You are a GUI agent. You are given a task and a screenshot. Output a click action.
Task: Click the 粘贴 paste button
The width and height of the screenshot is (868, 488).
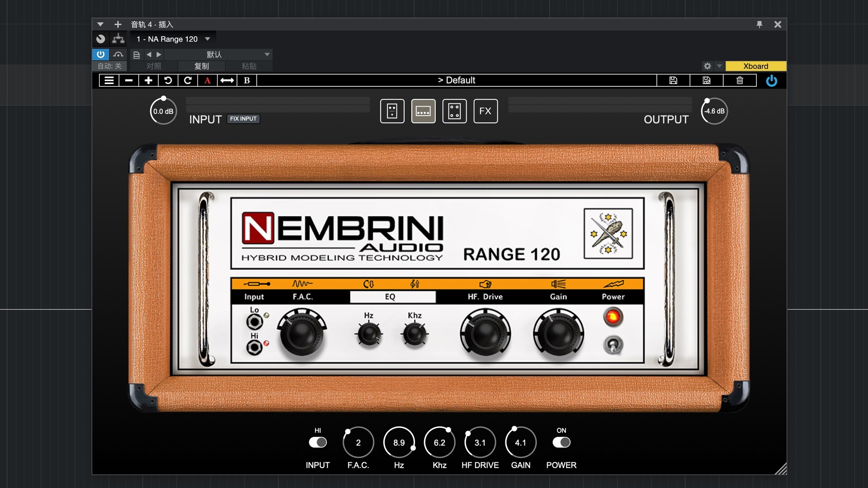[249, 66]
